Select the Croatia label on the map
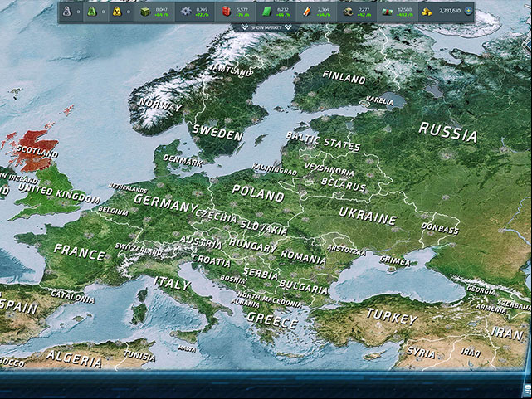 (x=211, y=260)
